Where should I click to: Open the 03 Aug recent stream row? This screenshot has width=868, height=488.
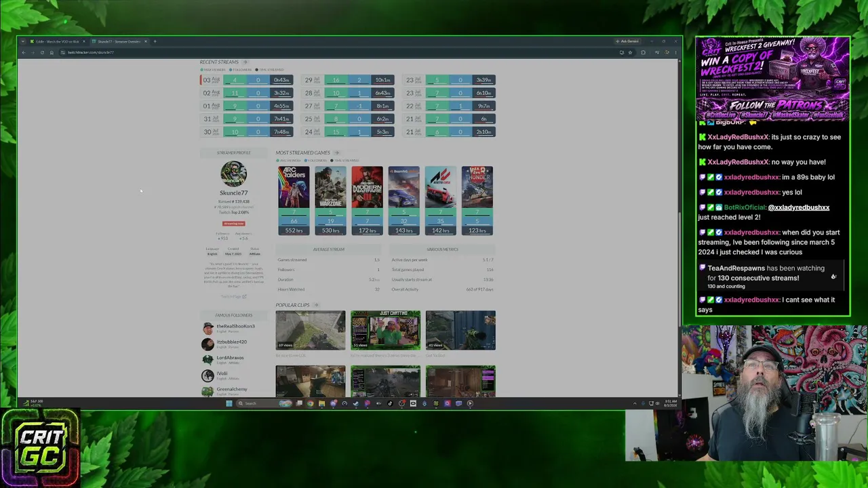tap(247, 80)
